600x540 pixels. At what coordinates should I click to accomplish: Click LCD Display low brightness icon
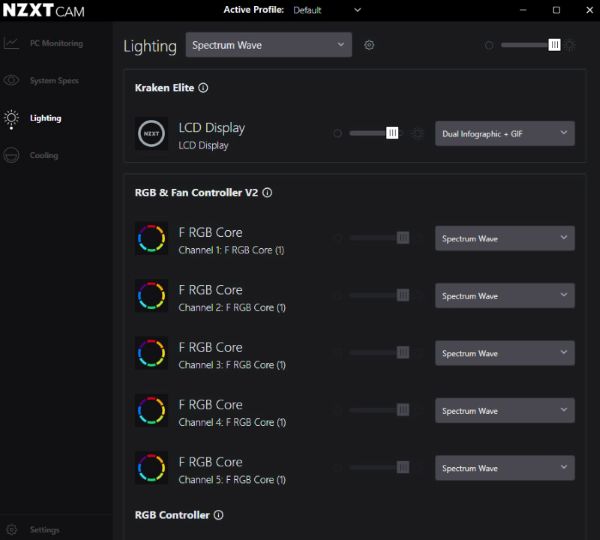[x=338, y=133]
